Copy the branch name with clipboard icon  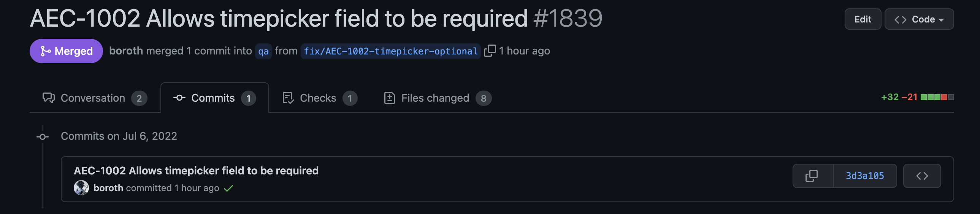[x=490, y=51]
